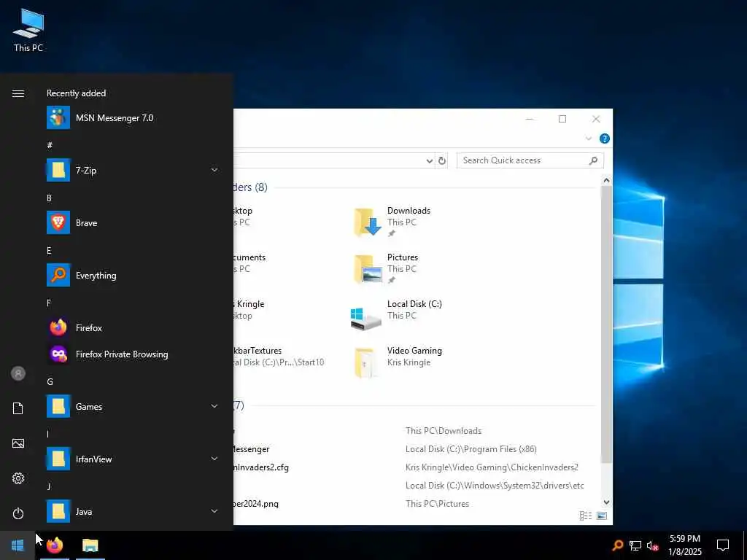The height and width of the screenshot is (560, 747).
Task: Open the 7-Zip folder in Start menu
Action: pyautogui.click(x=133, y=170)
